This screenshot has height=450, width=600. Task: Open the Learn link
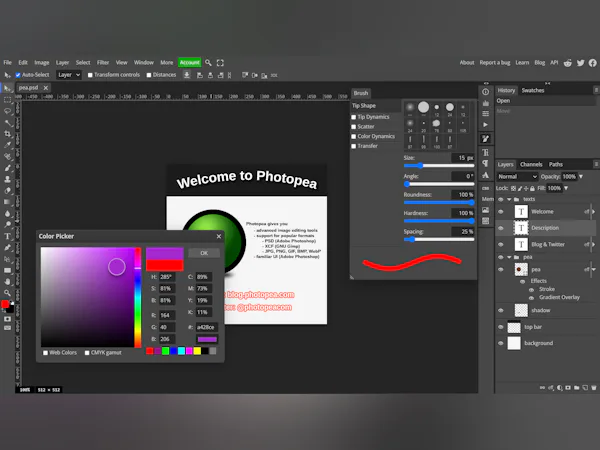(522, 63)
